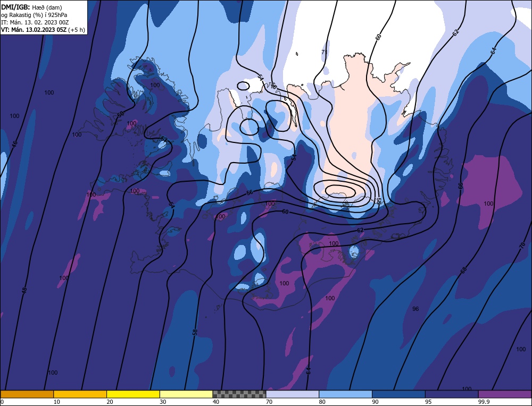Click the 'IT: Mán. 13. 02. 2023 00Z' line
The height and width of the screenshot is (406, 532).
tap(35, 22)
